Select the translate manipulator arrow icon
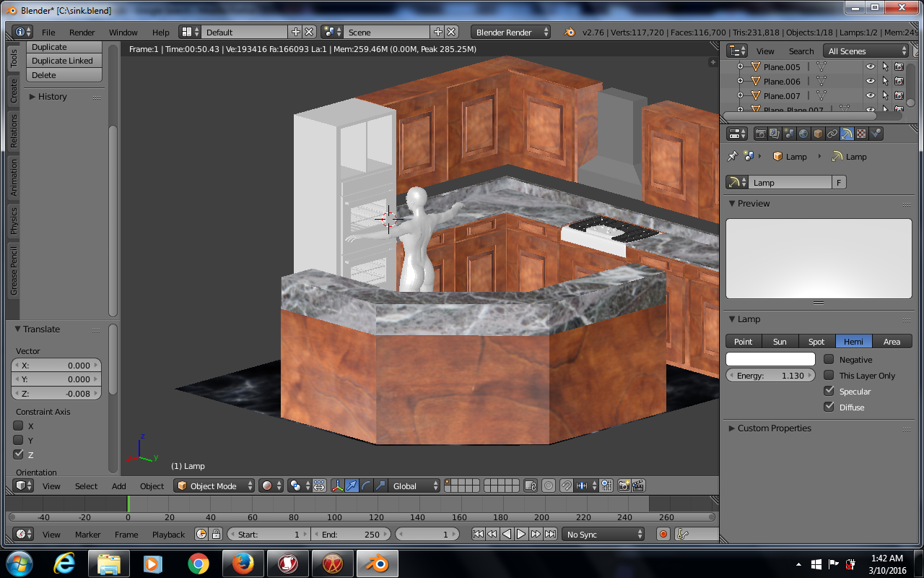This screenshot has height=578, width=924. pos(352,486)
